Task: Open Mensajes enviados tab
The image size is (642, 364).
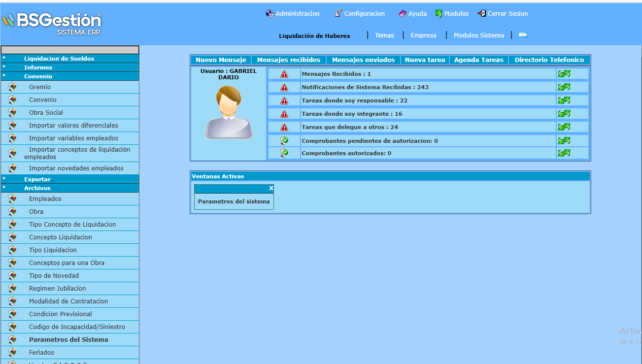Action: tap(364, 60)
